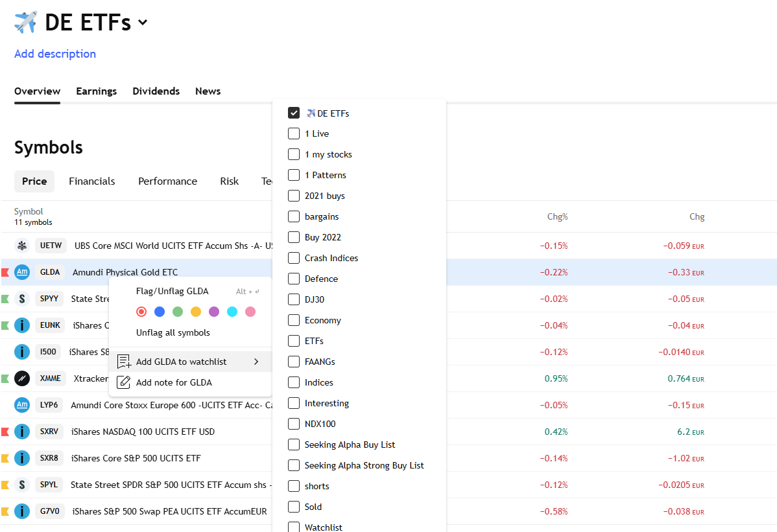Check the 2021 buys checkbox
This screenshot has width=777, height=532.
click(x=294, y=196)
